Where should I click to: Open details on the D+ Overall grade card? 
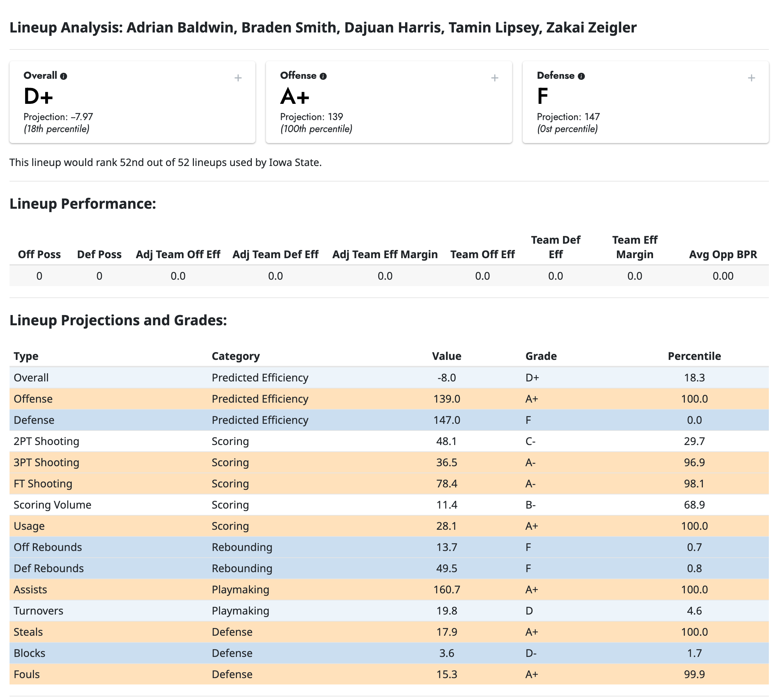238,78
